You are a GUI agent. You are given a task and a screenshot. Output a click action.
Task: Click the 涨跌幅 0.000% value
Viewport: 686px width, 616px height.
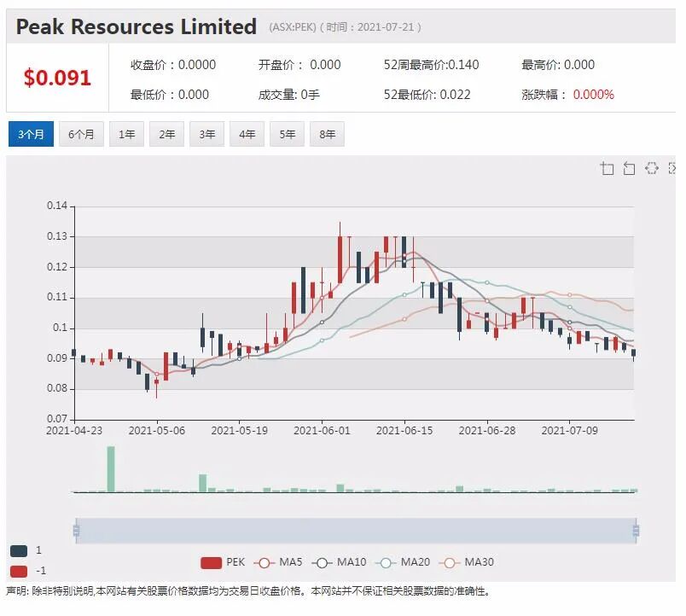pos(568,95)
